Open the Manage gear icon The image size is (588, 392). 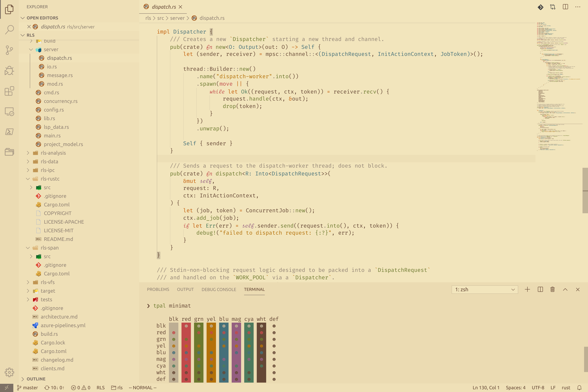[9, 372]
